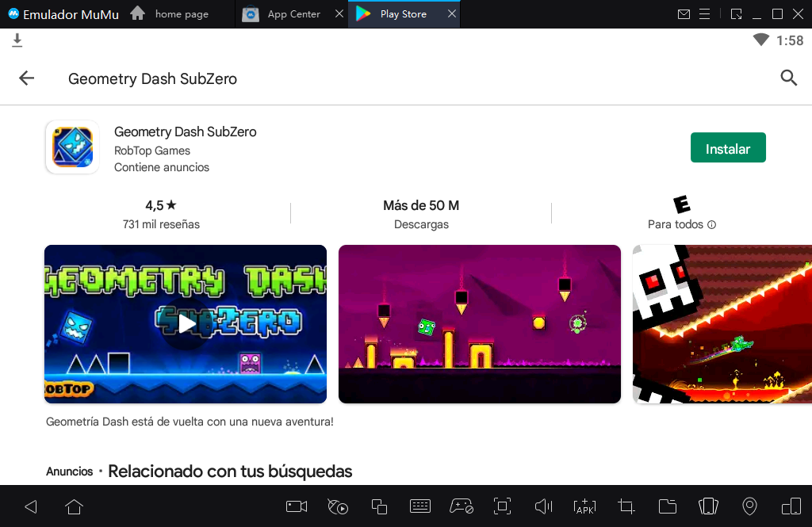Open the gamepad settings icon
Viewport: 812px width, 527px height.
coord(462,506)
